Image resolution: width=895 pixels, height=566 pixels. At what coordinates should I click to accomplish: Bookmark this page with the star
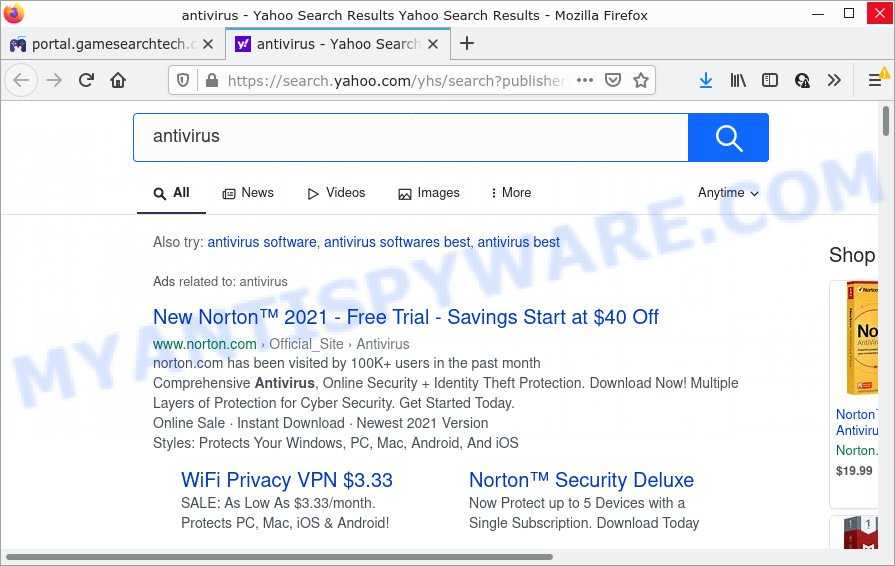tap(640, 80)
